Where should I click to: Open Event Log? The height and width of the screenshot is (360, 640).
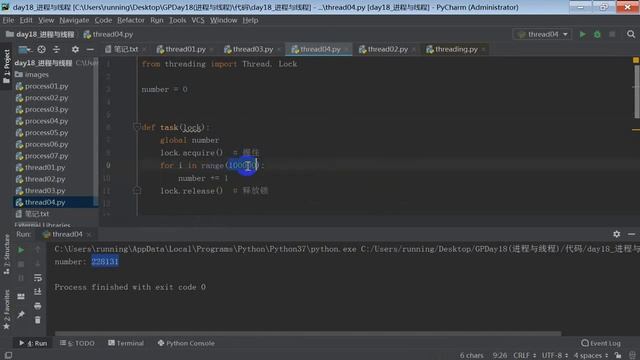pyautogui.click(x=601, y=343)
